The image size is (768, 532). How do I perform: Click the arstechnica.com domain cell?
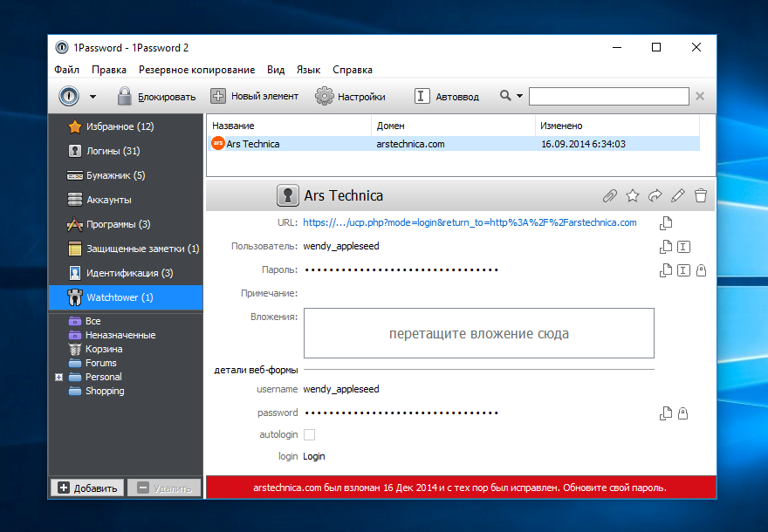(x=410, y=144)
